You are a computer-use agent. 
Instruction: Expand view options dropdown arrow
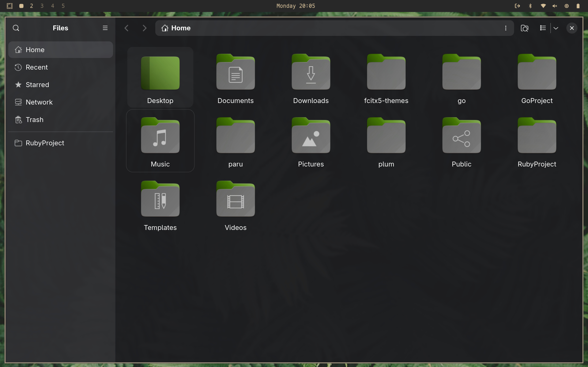coord(556,28)
